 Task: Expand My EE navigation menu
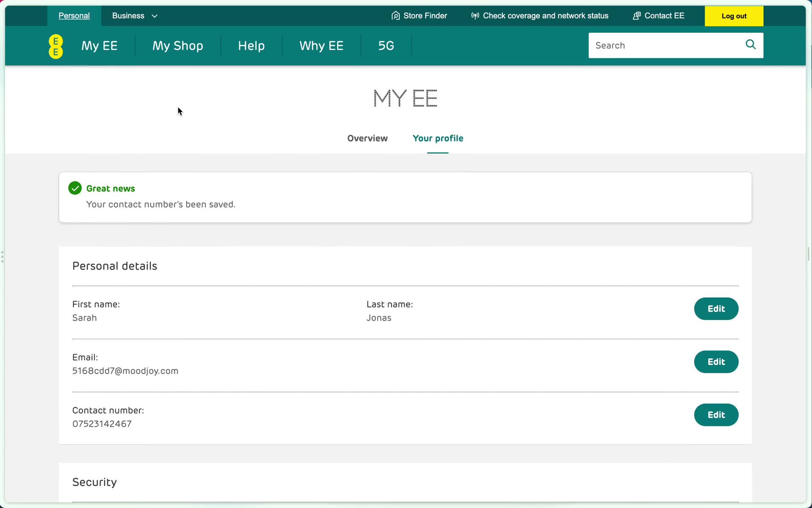(99, 46)
